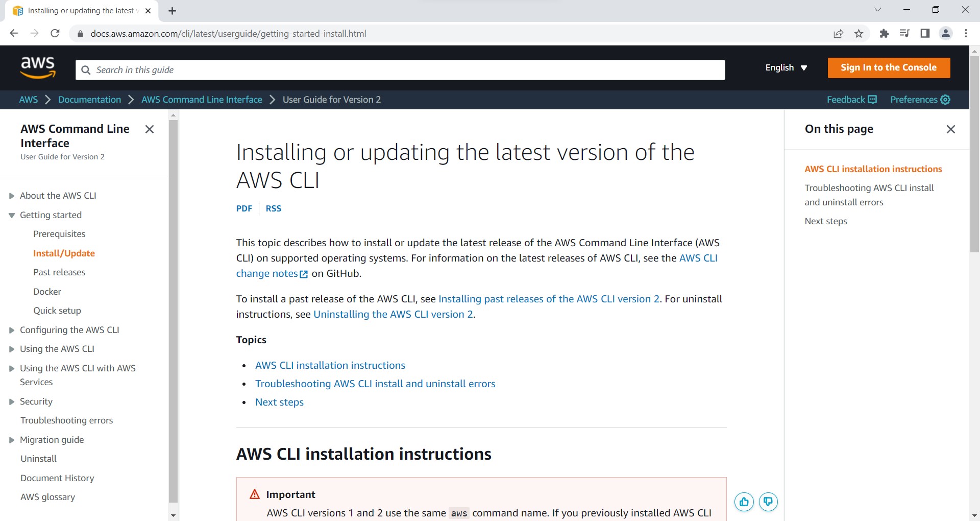Switch to the Install/Update page
The width and height of the screenshot is (980, 521).
click(64, 253)
